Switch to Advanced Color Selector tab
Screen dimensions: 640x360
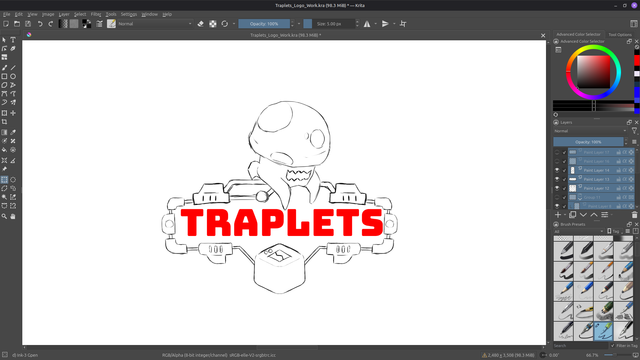click(578, 34)
